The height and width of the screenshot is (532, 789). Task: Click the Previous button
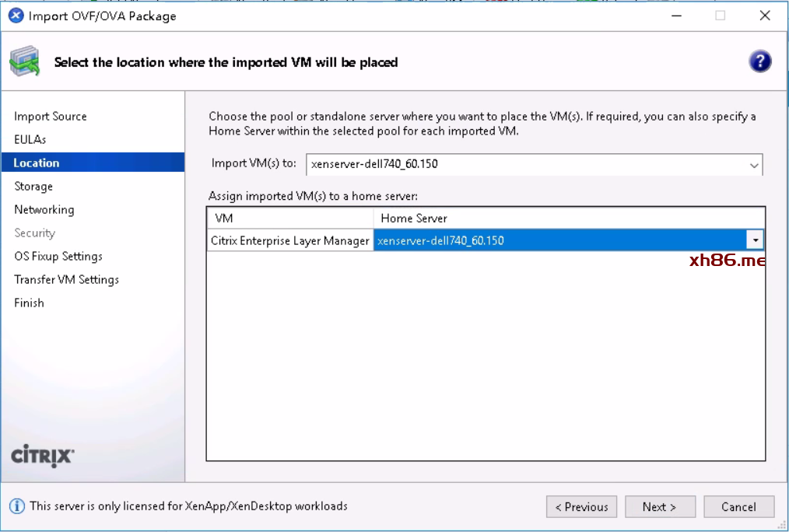pyautogui.click(x=581, y=507)
